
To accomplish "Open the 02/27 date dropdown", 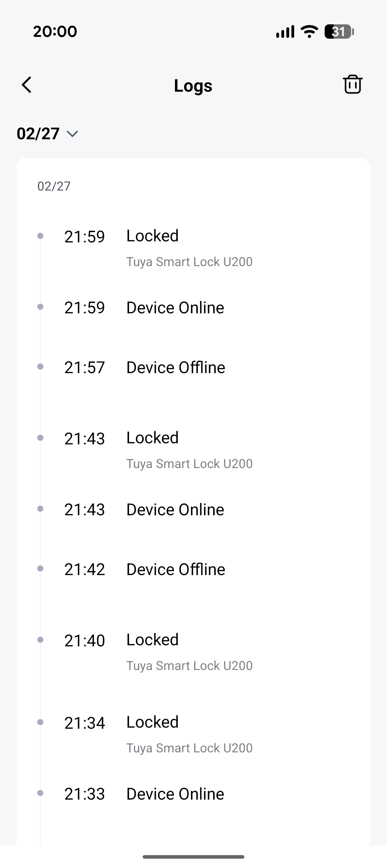I will click(47, 134).
